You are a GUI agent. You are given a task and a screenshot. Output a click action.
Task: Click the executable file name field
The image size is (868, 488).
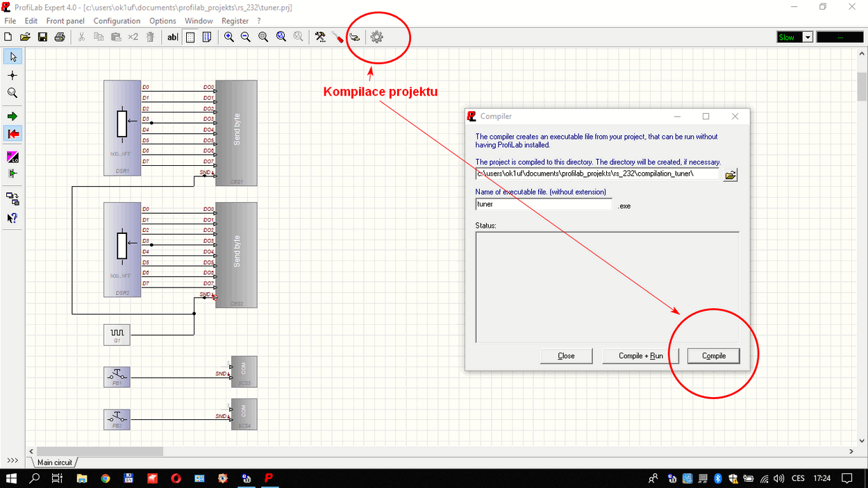pos(543,205)
